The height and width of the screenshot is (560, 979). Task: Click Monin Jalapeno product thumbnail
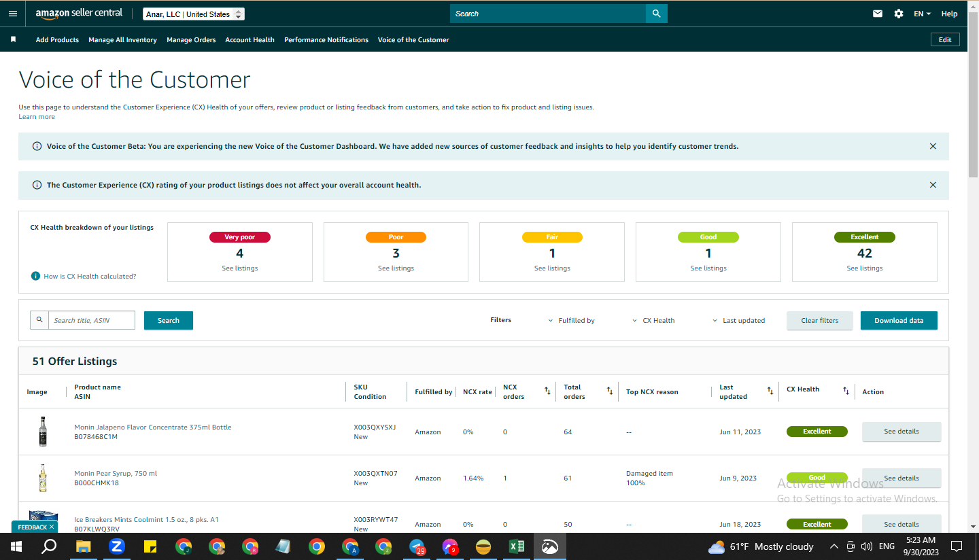[x=43, y=432]
